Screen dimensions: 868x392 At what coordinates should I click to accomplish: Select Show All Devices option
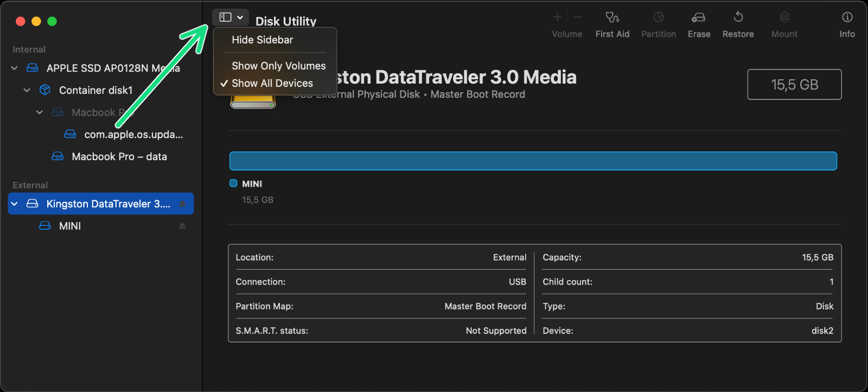[272, 83]
